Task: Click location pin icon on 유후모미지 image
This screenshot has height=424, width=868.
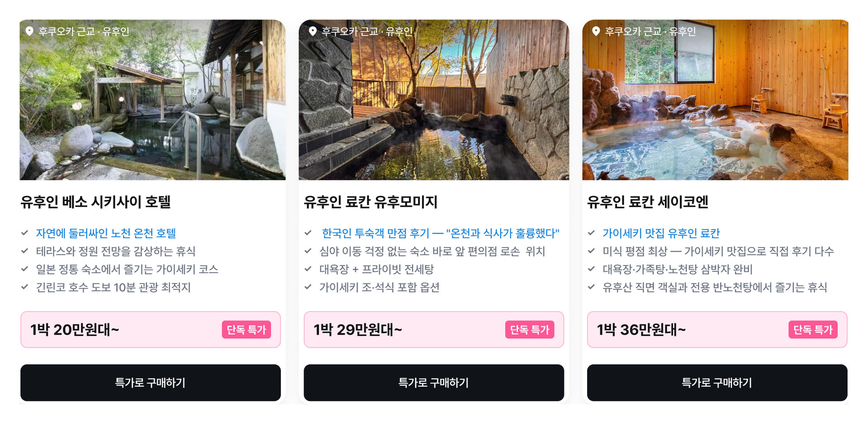Action: 313,31
